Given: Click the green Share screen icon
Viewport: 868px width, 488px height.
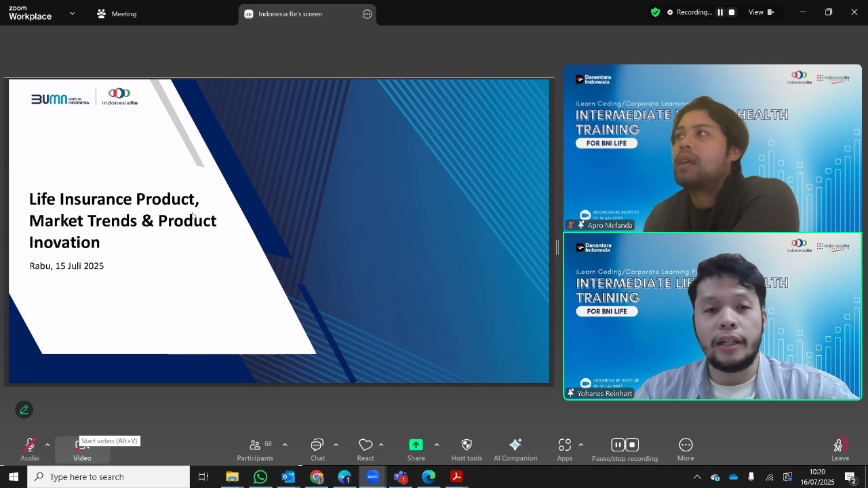Looking at the screenshot, I should (x=416, y=445).
